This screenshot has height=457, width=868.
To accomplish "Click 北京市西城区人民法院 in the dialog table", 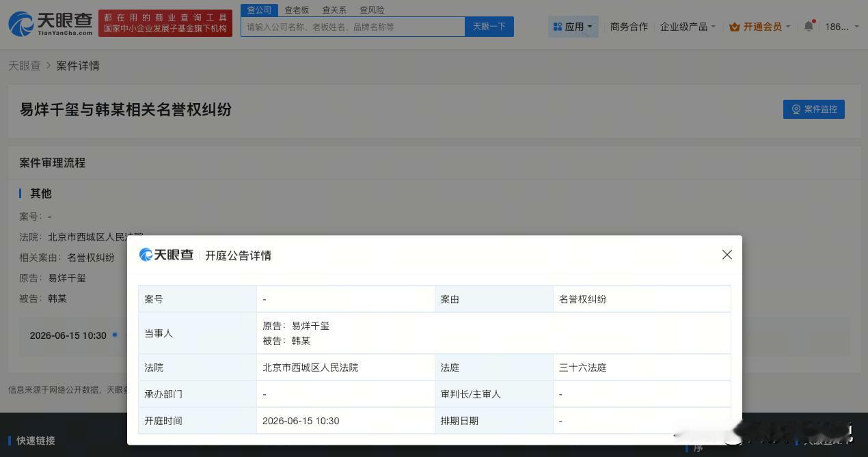I will click(x=310, y=368).
